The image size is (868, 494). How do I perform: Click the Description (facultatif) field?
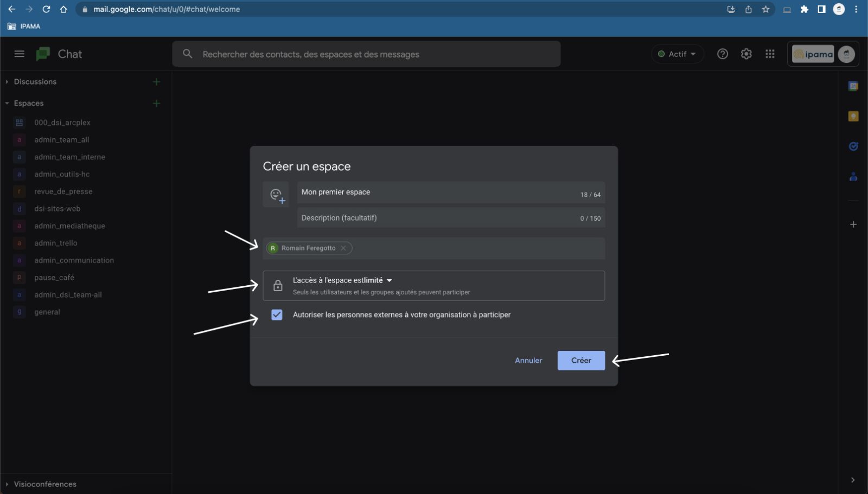pyautogui.click(x=451, y=217)
